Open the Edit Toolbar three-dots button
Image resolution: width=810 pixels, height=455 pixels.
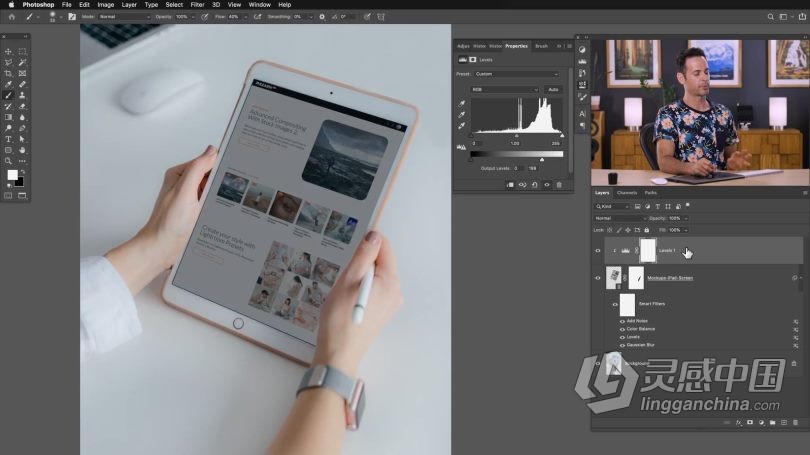[22, 161]
